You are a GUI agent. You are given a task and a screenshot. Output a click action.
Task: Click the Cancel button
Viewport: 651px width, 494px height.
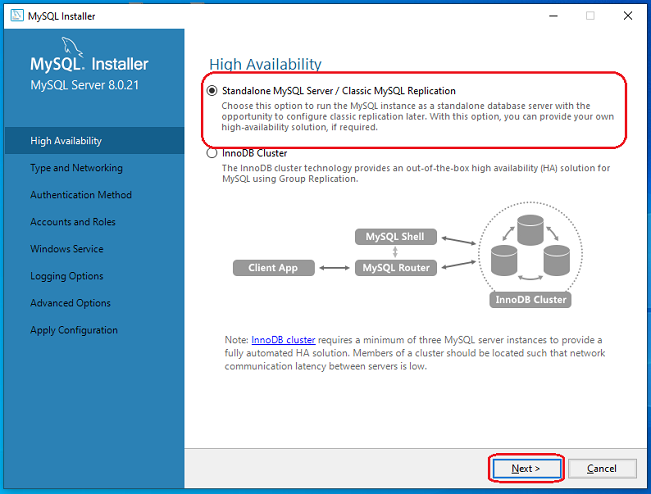[602, 469]
